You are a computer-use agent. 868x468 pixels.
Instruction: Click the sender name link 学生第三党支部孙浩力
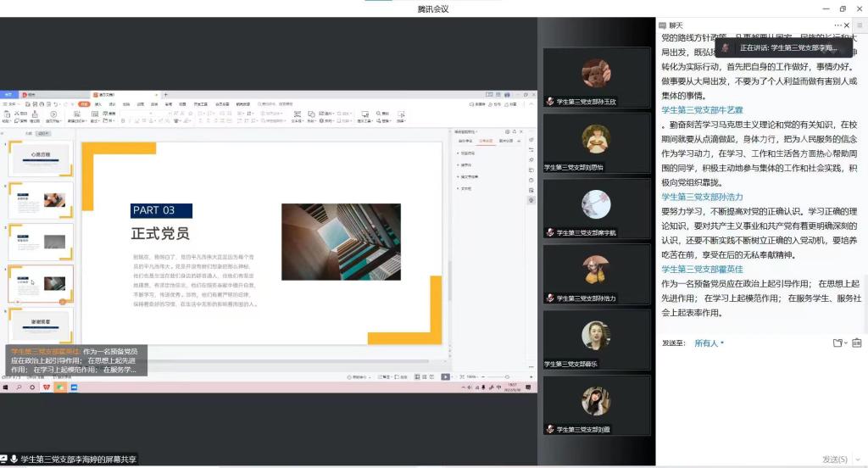tap(702, 197)
